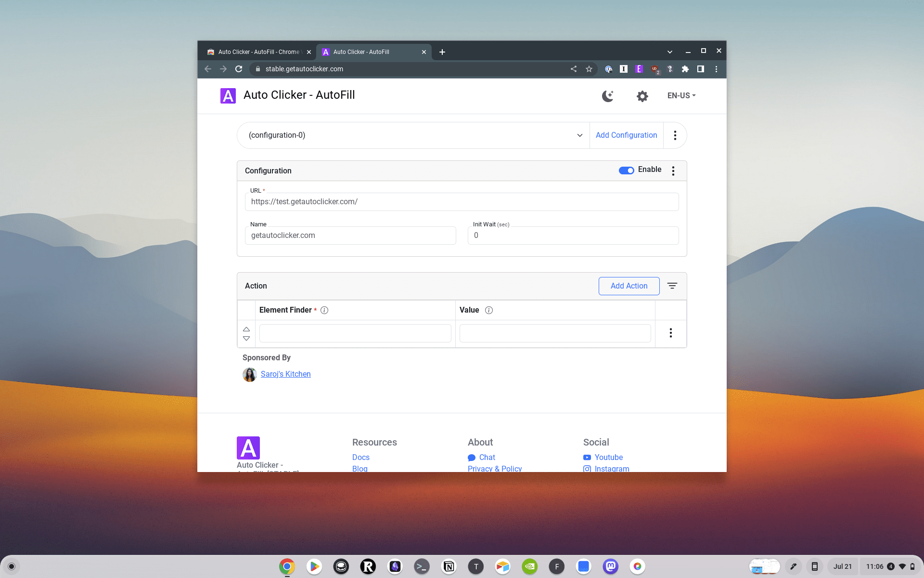The height and width of the screenshot is (578, 924).
Task: Open Terminal from the shelf
Action: click(422, 566)
